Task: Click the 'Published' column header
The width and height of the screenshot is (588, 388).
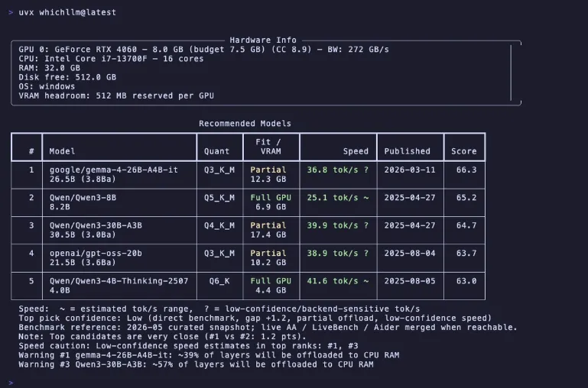Action: 407,151
